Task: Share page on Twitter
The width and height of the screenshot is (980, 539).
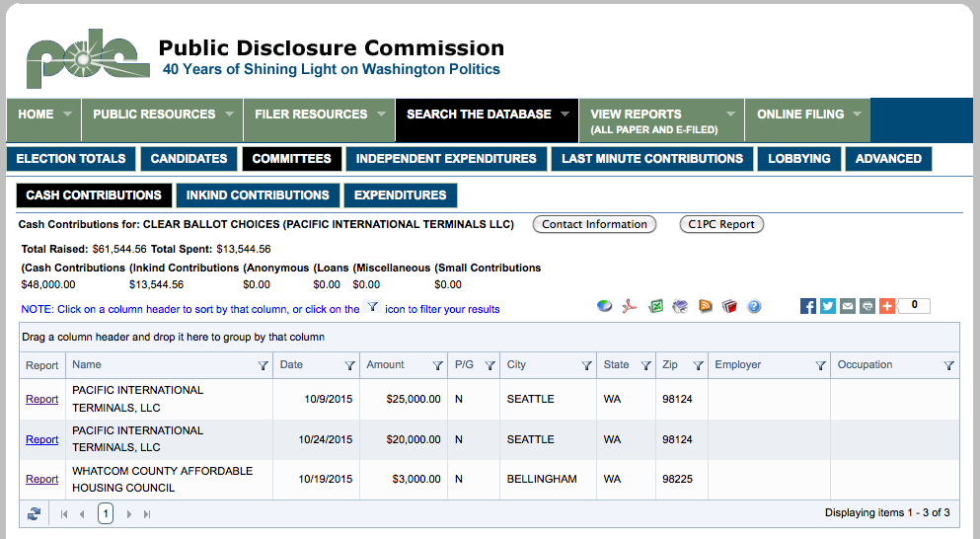Action: point(828,306)
